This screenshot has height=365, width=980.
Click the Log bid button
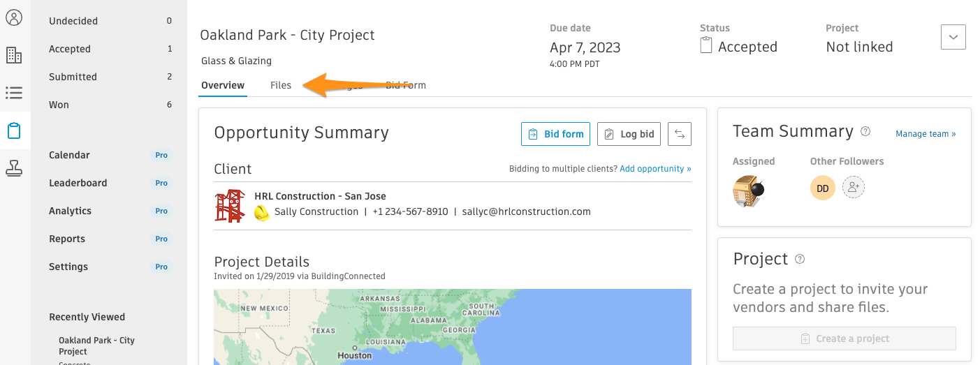click(x=629, y=134)
